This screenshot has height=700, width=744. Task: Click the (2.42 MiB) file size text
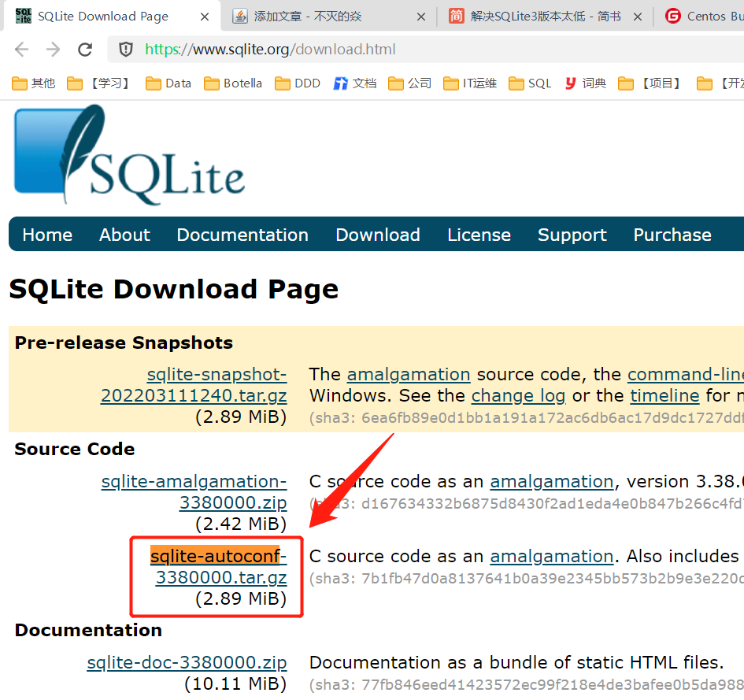click(241, 524)
